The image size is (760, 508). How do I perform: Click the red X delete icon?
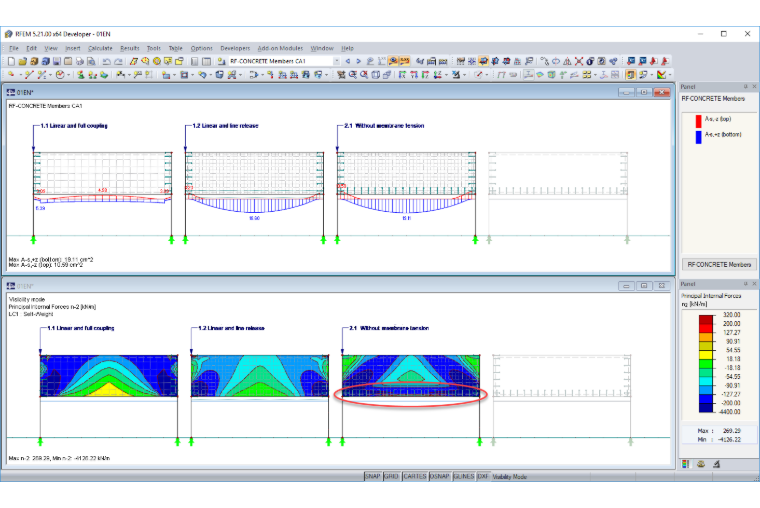[579, 61]
